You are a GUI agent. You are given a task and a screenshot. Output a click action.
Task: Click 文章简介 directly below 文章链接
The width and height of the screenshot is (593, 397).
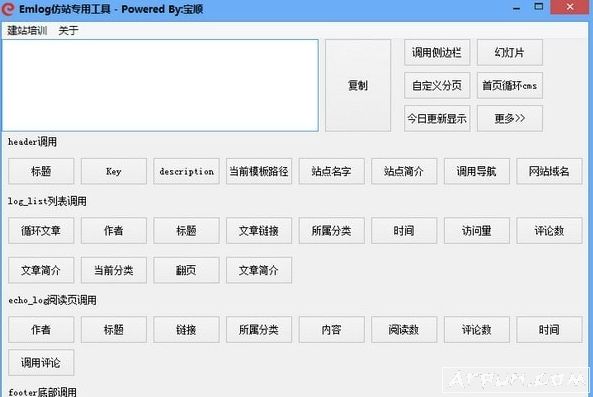coord(259,270)
